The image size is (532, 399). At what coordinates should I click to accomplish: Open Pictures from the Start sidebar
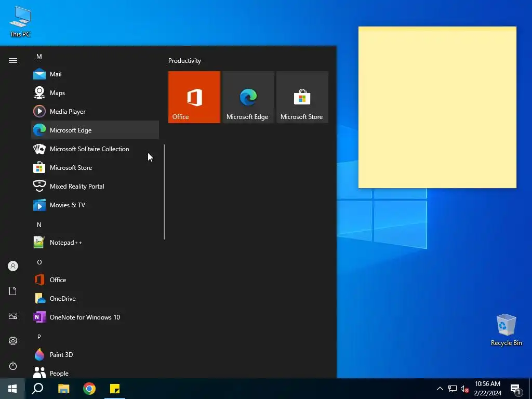[x=13, y=316]
